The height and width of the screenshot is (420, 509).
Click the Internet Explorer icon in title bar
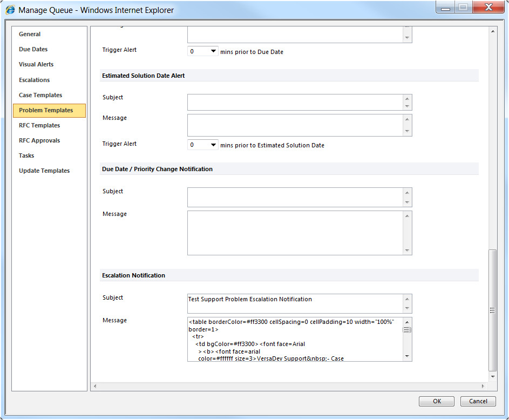(x=10, y=10)
